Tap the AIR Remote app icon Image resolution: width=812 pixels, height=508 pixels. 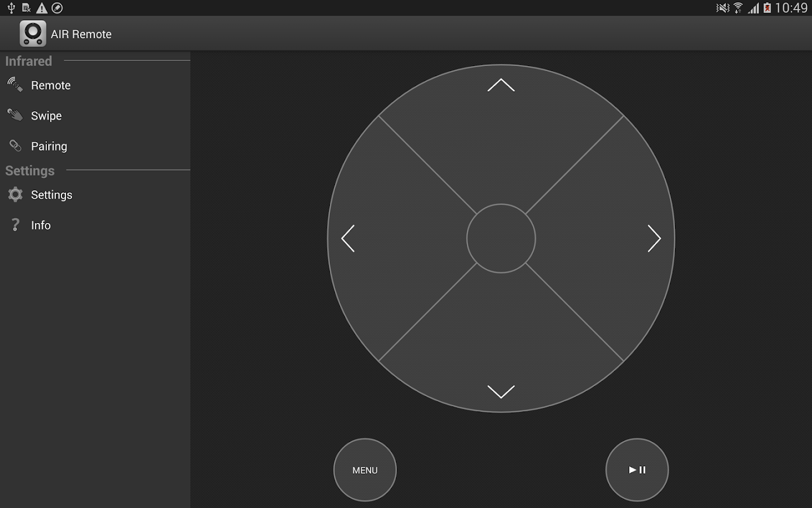(33, 34)
